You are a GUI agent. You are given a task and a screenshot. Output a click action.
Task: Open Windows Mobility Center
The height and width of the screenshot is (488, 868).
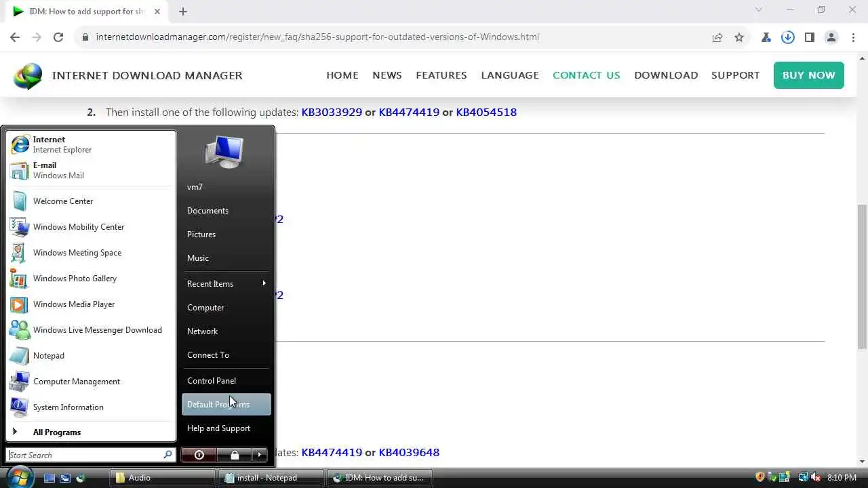point(90,227)
